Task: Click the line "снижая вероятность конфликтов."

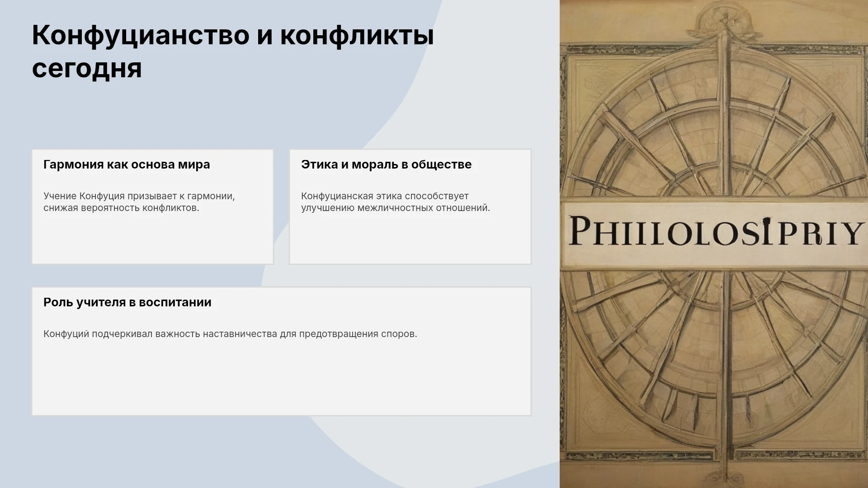Action: click(121, 208)
